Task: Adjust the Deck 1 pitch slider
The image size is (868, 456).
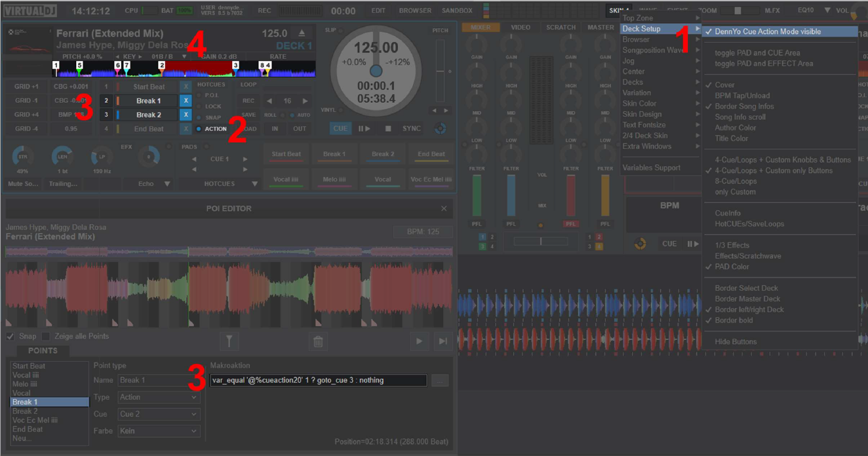Action: tap(440, 71)
